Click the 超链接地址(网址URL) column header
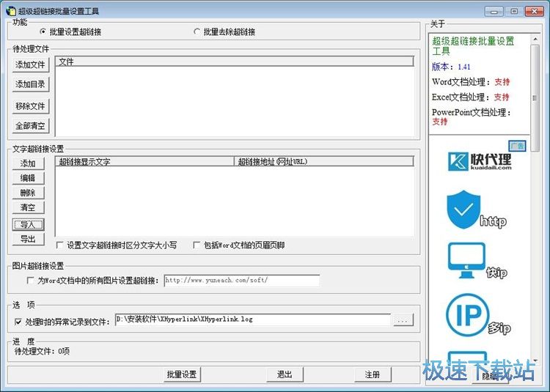This screenshot has width=550, height=392. point(323,161)
